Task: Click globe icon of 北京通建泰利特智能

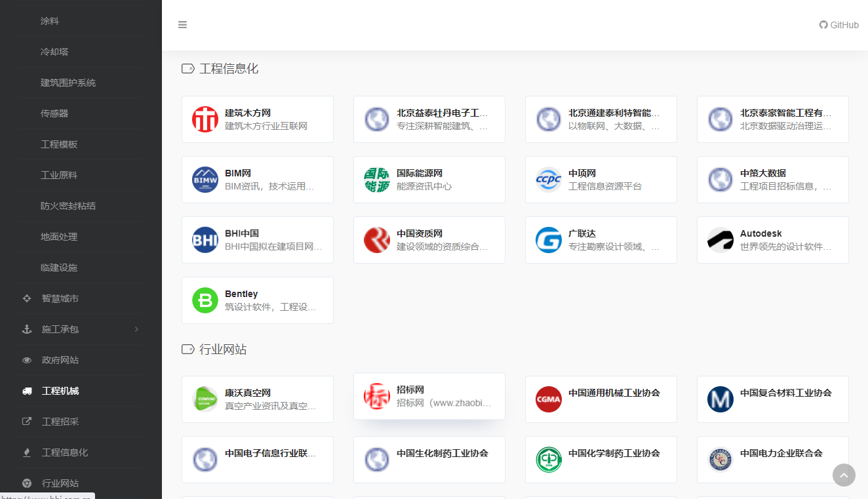Action: click(x=549, y=119)
